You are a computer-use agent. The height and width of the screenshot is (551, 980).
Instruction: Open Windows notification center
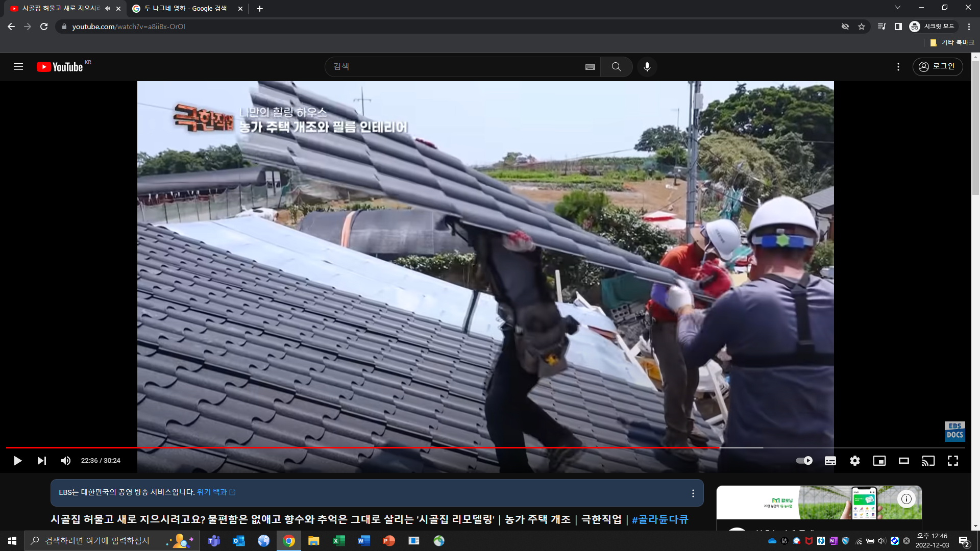click(964, 541)
